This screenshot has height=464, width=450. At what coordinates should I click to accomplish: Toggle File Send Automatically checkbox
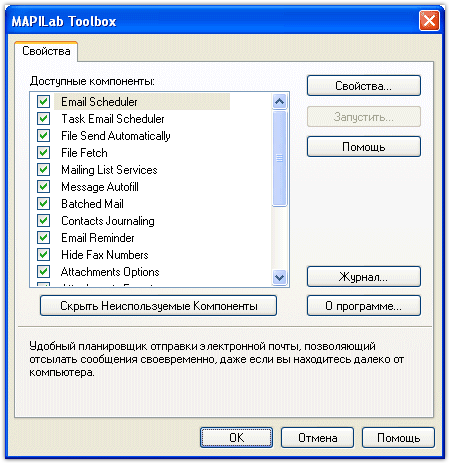(x=43, y=135)
